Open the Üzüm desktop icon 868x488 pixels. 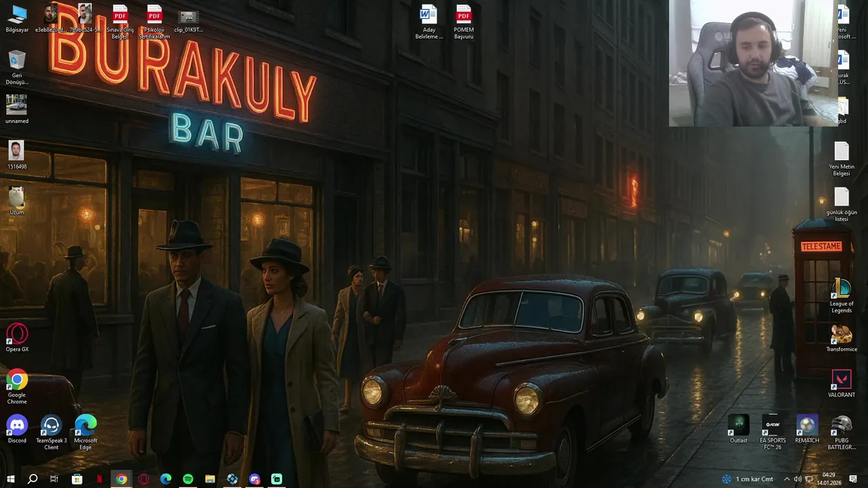[17, 201]
